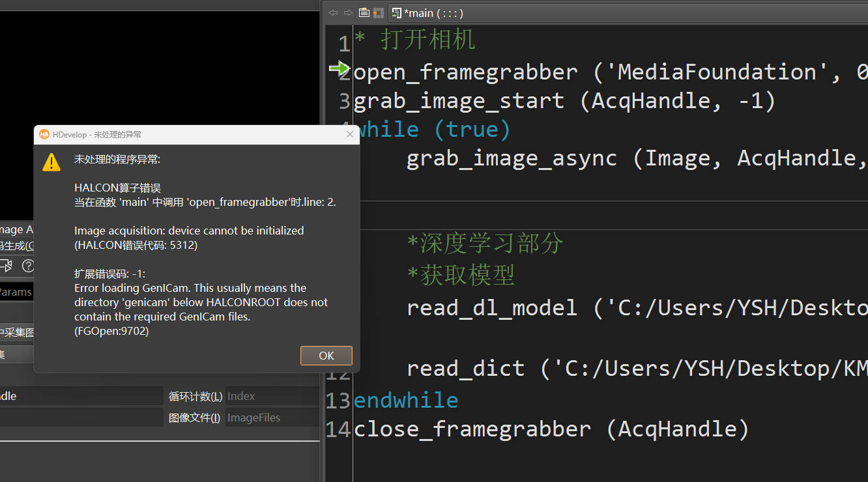Click the HDevelop logo in dialog title
868x482 pixels.
point(44,134)
